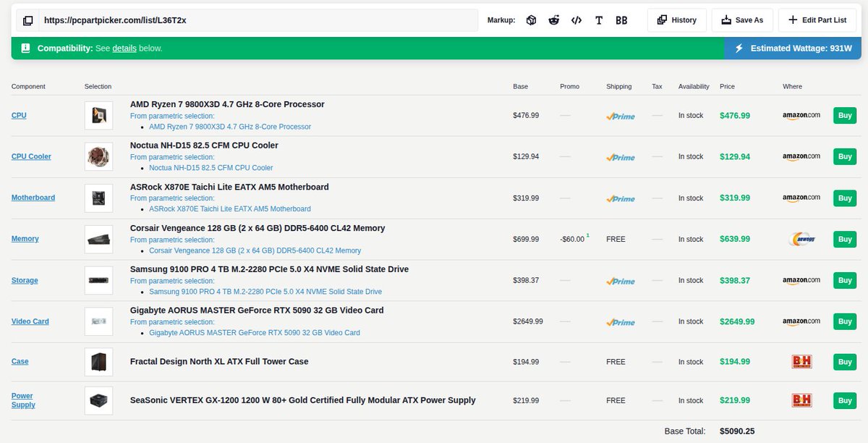Open the parametric AMD Ryzen 7 sub-link
Viewport: 868px width, 443px height.
pyautogui.click(x=230, y=127)
